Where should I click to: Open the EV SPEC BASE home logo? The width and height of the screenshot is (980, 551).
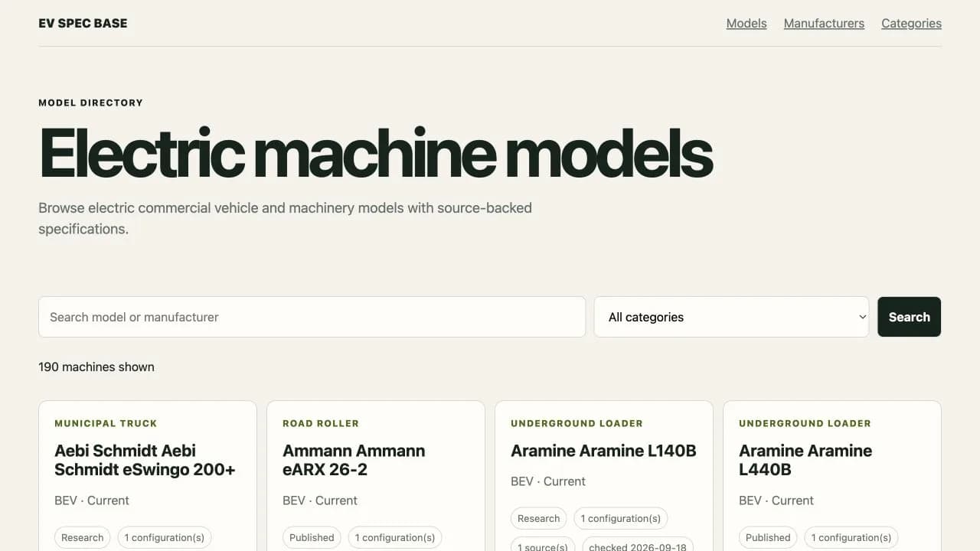[83, 23]
